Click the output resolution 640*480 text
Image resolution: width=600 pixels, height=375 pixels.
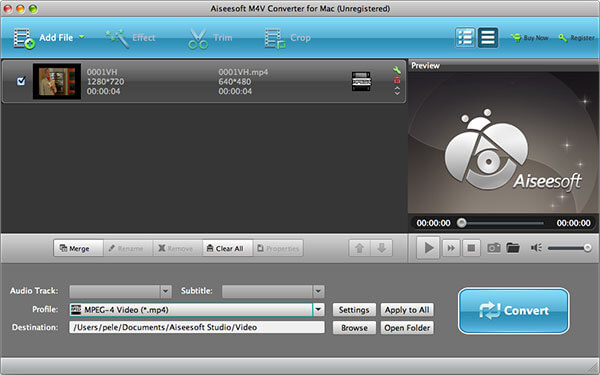click(235, 82)
